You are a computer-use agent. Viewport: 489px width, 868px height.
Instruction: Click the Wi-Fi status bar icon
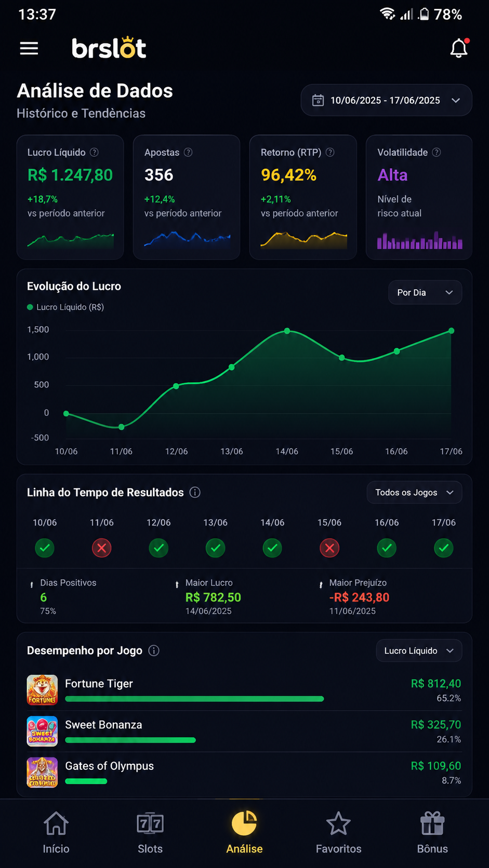pos(388,14)
